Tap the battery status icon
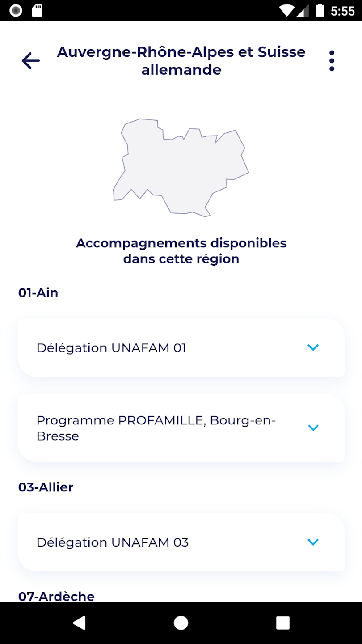The height and width of the screenshot is (644, 362). coord(320,11)
